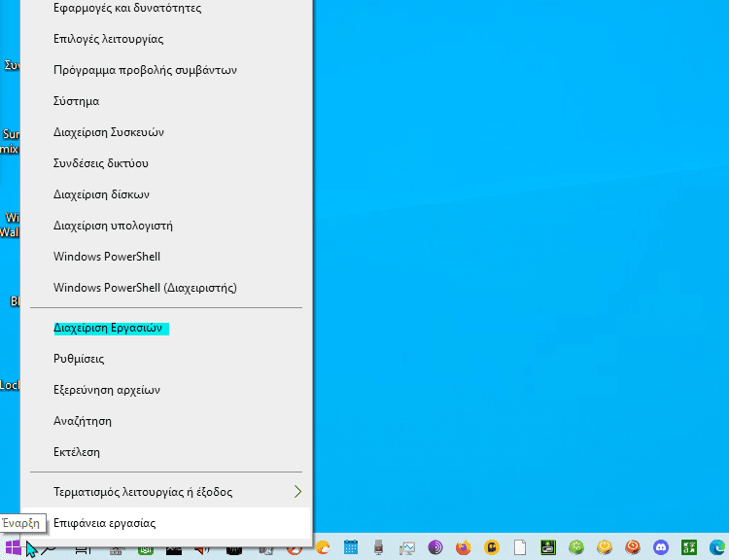Open the green grid taskbar icon
Image resolution: width=729 pixels, height=560 pixels.
pos(689,547)
